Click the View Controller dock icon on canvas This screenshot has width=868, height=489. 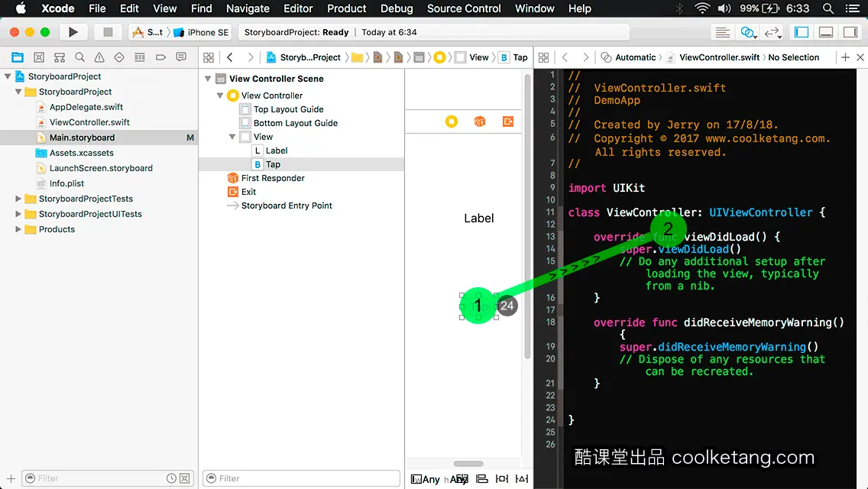coord(452,121)
